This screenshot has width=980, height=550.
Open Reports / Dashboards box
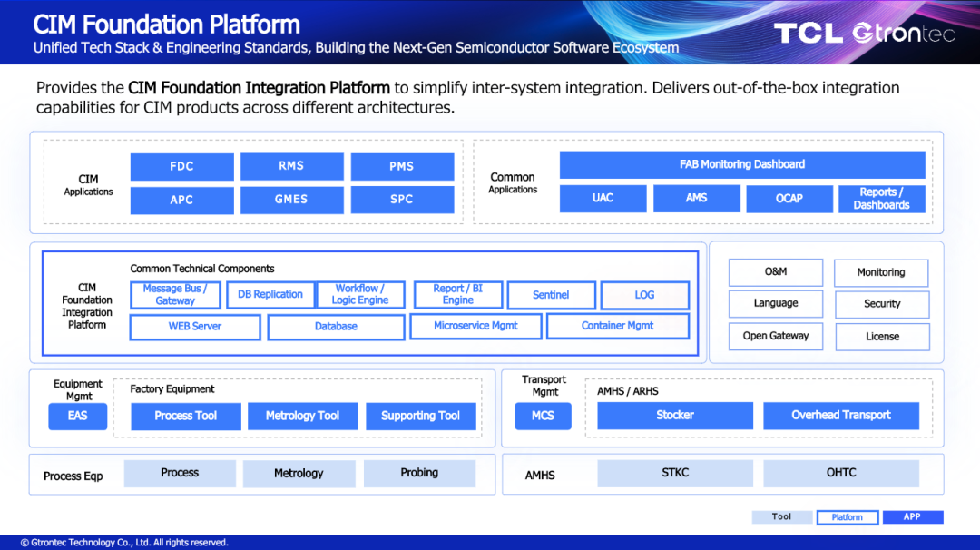pos(882,199)
